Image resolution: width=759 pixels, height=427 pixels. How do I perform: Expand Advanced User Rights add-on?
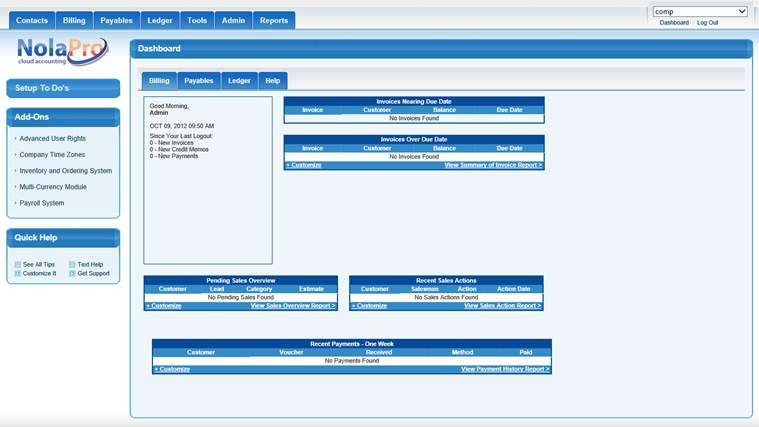pyautogui.click(x=52, y=138)
